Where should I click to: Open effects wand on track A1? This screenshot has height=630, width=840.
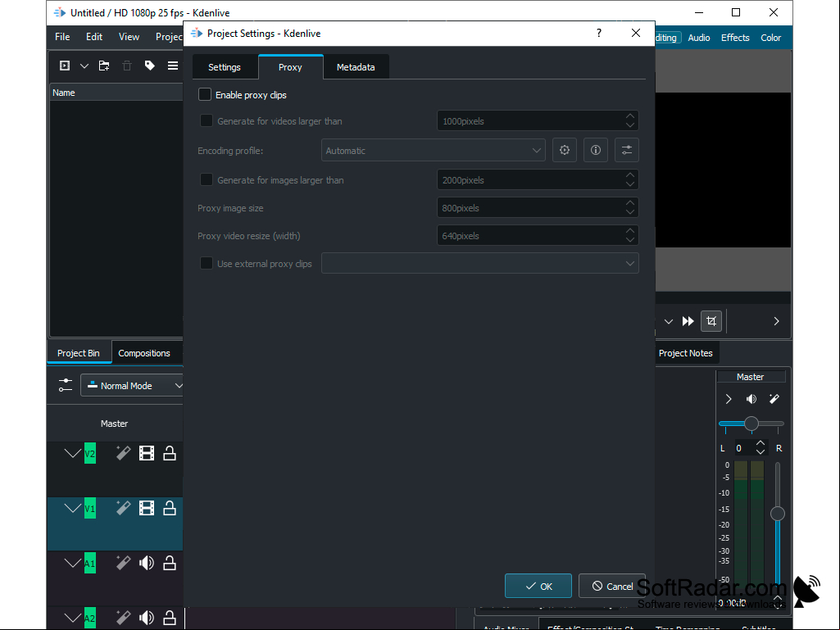(123, 563)
